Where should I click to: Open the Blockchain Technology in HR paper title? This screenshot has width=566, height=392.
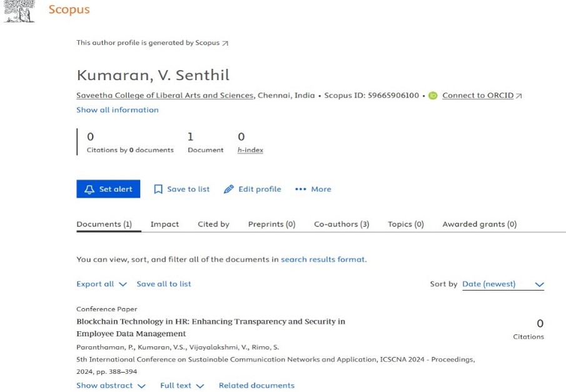[x=211, y=328]
